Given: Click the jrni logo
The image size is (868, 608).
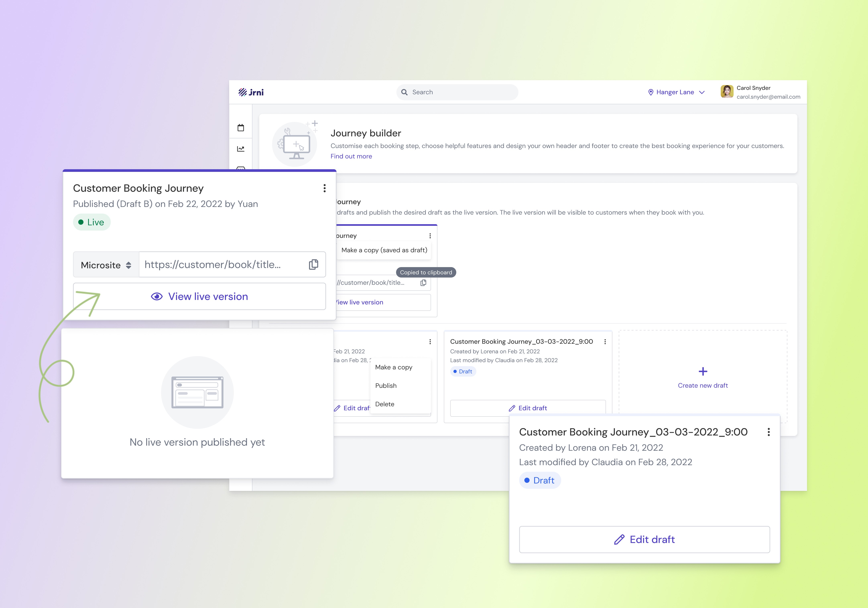Looking at the screenshot, I should (x=251, y=92).
